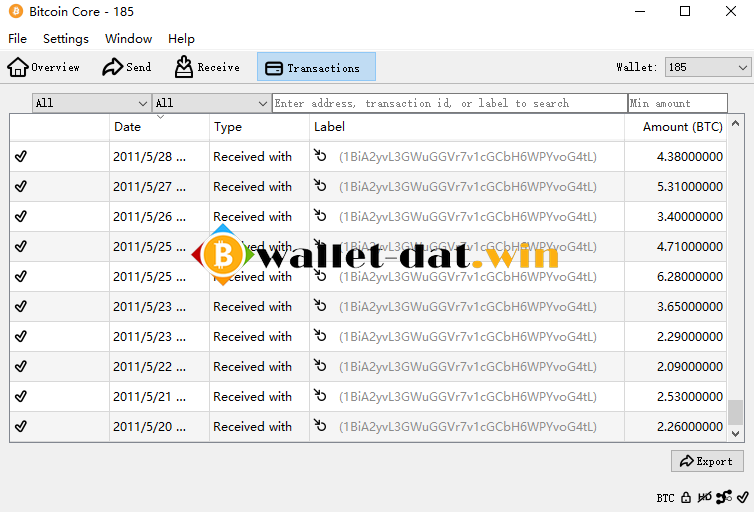Click the received arrow icon in 2.53000000 row
The image size is (754, 512).
point(320,395)
